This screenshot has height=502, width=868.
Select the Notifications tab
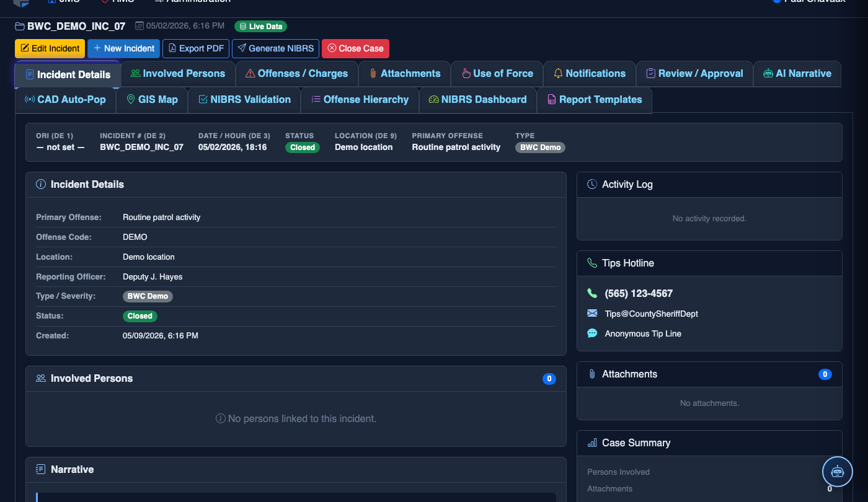click(x=590, y=73)
